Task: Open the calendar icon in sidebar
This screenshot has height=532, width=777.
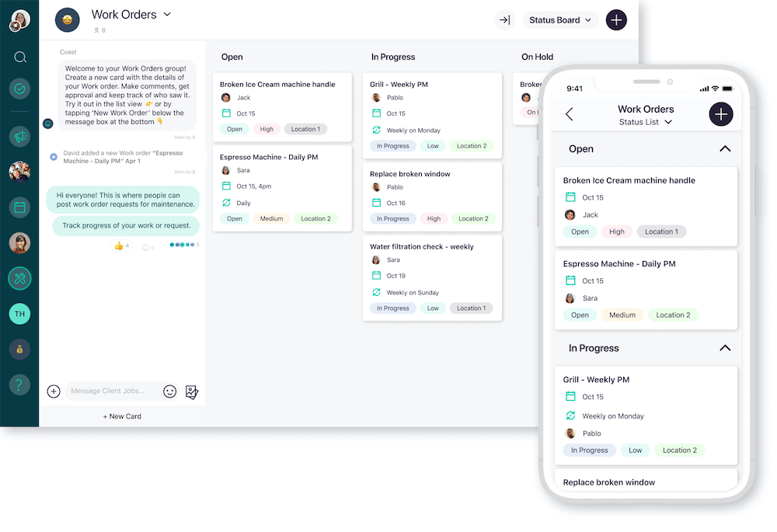Action: (20, 207)
